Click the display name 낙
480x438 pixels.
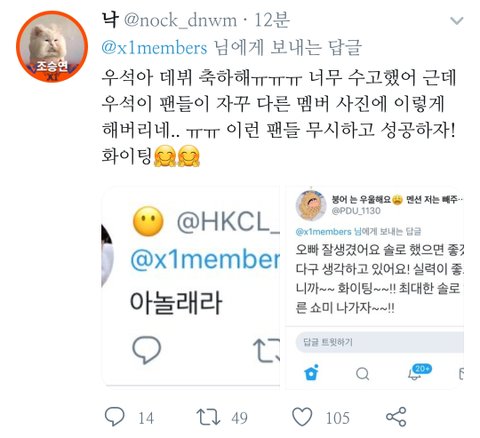[x=110, y=20]
